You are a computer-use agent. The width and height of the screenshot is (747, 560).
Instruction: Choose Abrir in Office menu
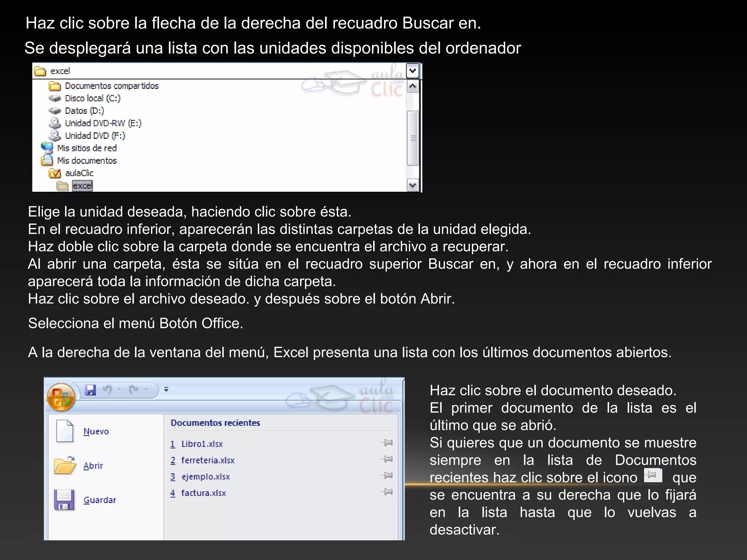(x=93, y=466)
